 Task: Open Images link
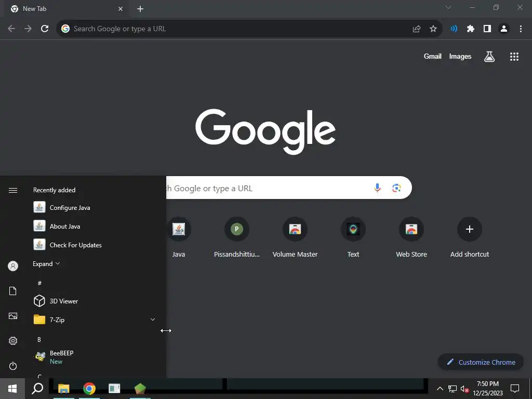pyautogui.click(x=460, y=56)
